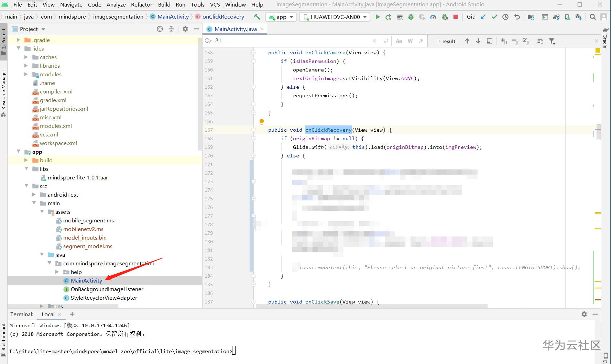Hide the Project panel minus icon
The image size is (611, 364).
click(196, 29)
